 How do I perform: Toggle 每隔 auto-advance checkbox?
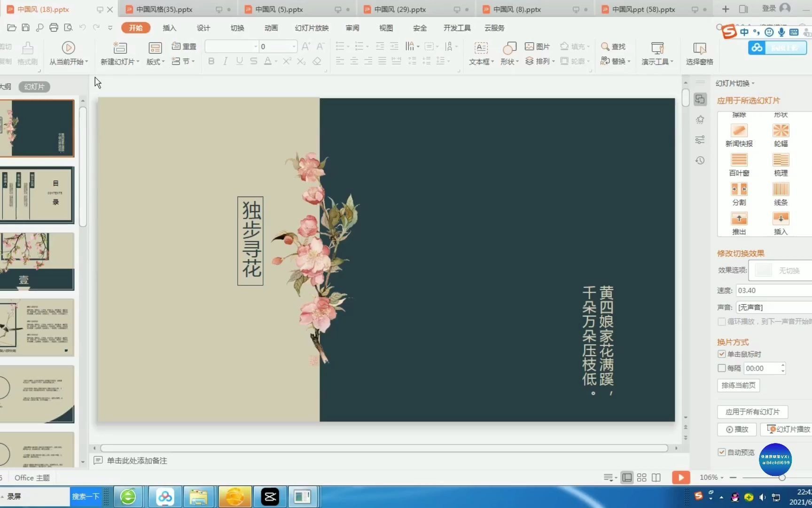point(722,368)
